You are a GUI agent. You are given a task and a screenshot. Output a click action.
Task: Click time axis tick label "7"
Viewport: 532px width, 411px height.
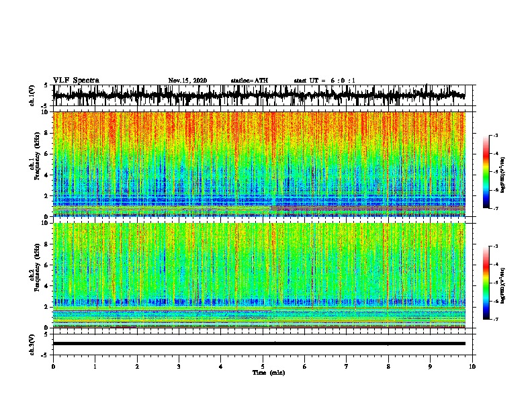point(347,367)
